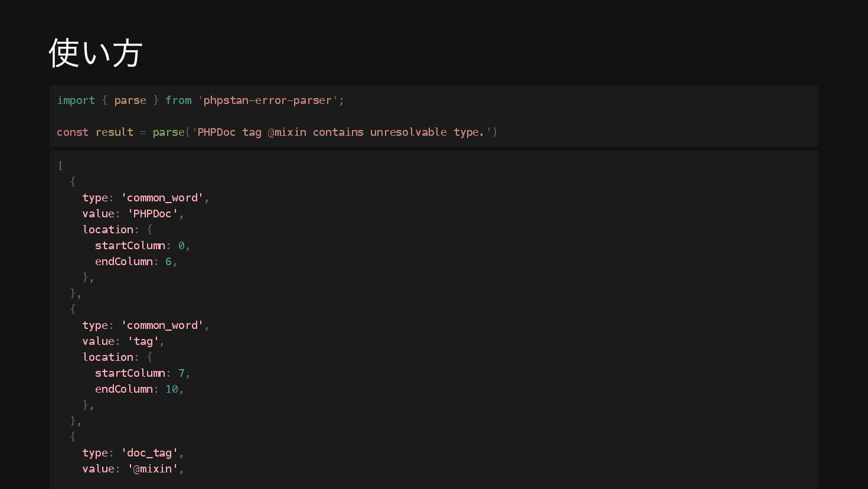
Task: Click the 'doc_tag' type string
Action: coord(149,453)
